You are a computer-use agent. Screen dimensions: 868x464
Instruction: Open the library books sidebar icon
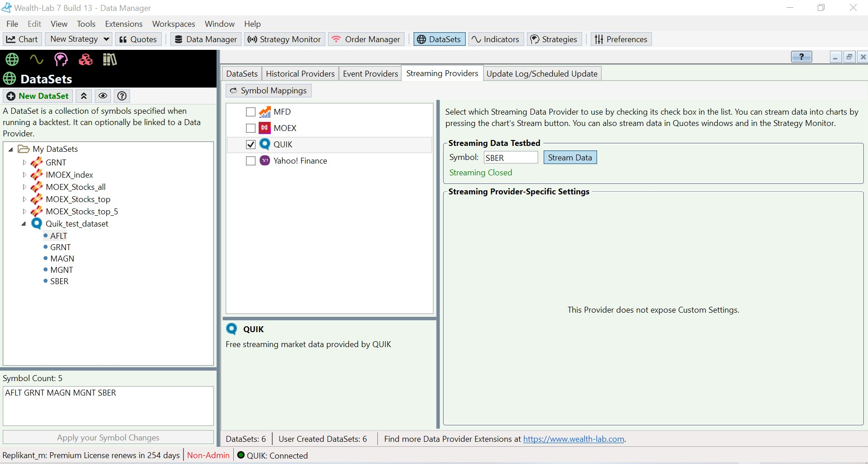tap(110, 59)
